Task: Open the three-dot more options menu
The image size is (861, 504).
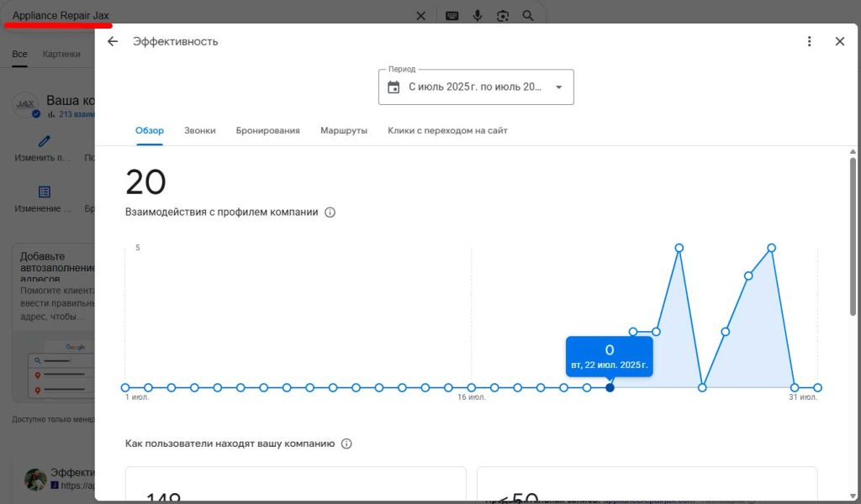Action: pyautogui.click(x=809, y=41)
